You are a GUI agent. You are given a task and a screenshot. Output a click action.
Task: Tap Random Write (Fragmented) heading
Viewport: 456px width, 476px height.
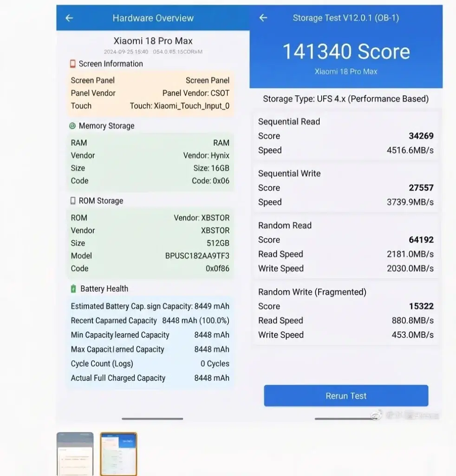pos(313,292)
